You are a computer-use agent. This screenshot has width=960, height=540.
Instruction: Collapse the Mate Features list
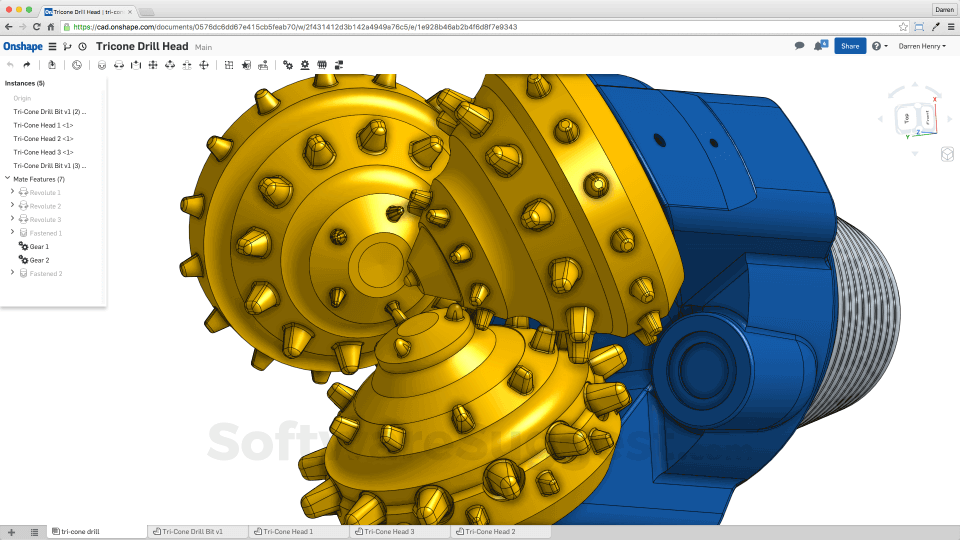point(7,178)
